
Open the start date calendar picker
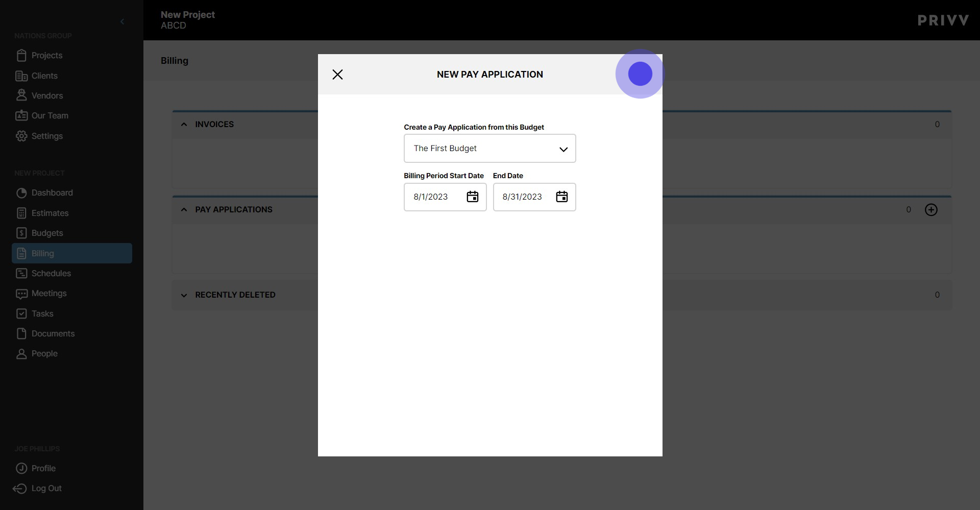point(473,197)
